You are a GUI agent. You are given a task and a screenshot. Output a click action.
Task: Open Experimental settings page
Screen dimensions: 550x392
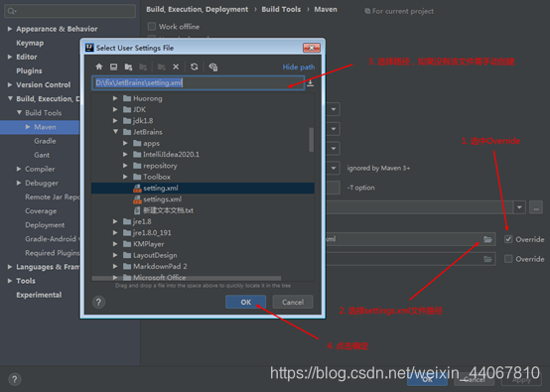pos(39,295)
